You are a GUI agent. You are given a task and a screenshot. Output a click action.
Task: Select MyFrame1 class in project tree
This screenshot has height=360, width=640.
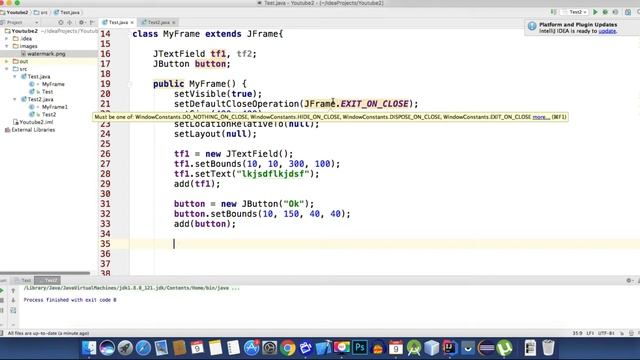[55, 107]
